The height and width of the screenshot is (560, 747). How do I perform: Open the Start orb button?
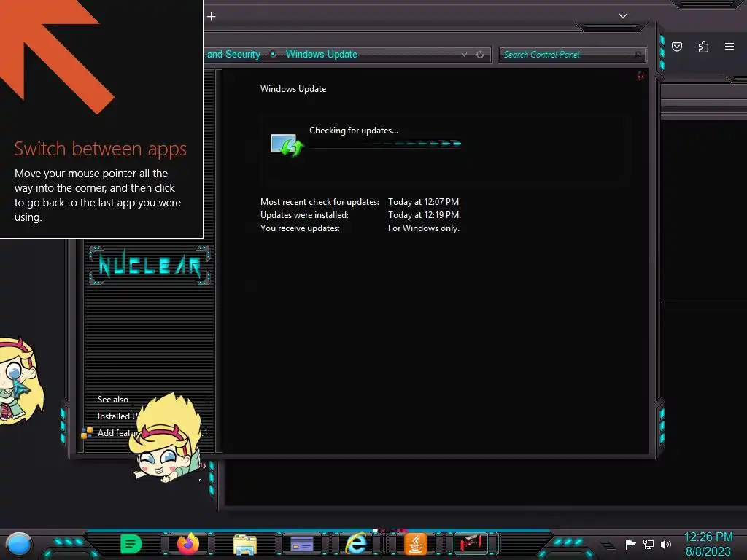[18, 544]
